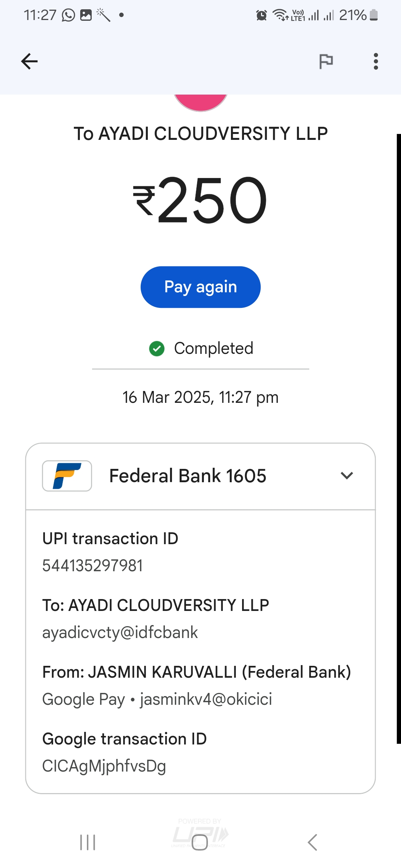Tap the alarm icon in status bar
The width and height of the screenshot is (401, 868).
point(261,15)
